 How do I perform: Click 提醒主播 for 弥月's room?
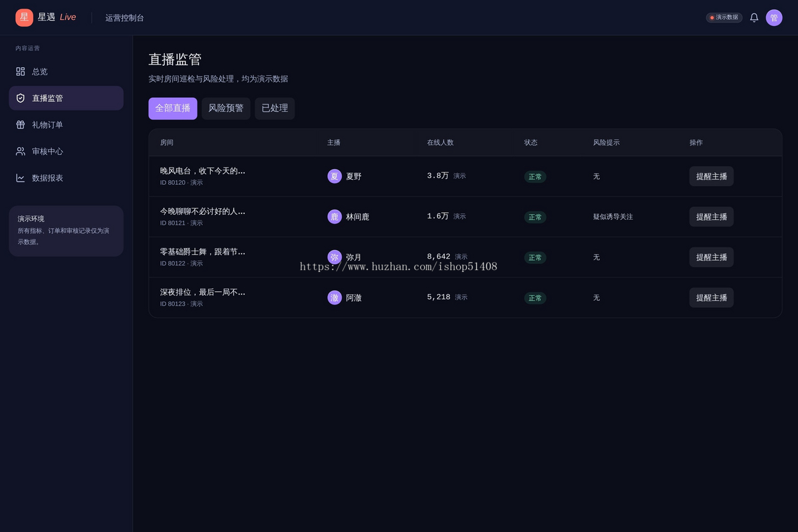point(712,257)
